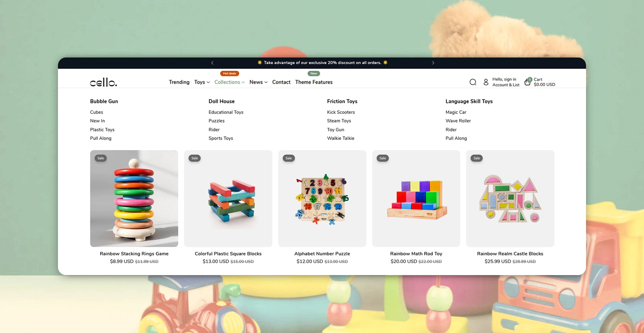Open the Rainbow Stacking Rings Game image
This screenshot has height=333, width=644.
134,199
